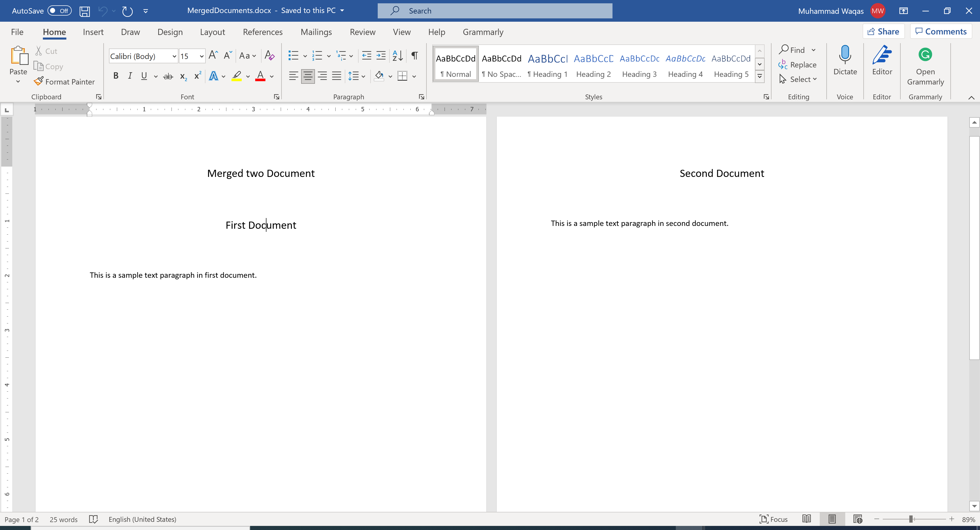Click the Comments button
980x530 pixels.
pyautogui.click(x=941, y=32)
